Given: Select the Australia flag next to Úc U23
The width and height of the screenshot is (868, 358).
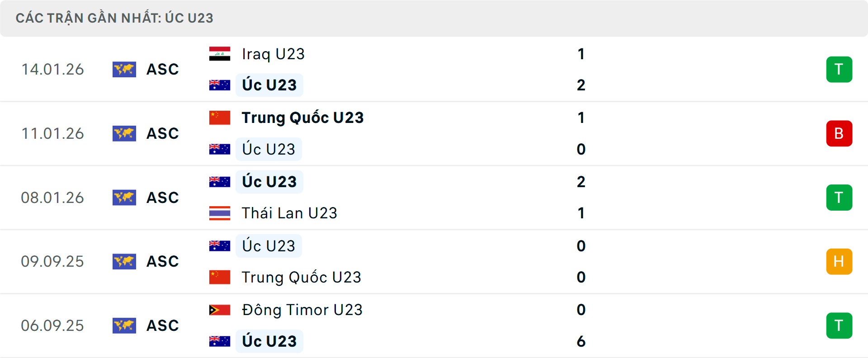Looking at the screenshot, I should click(220, 85).
